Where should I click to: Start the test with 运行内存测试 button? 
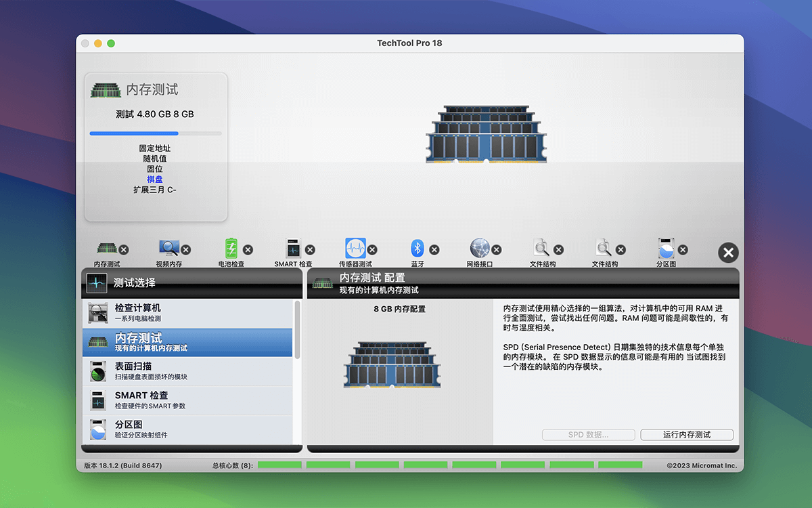[x=687, y=435]
